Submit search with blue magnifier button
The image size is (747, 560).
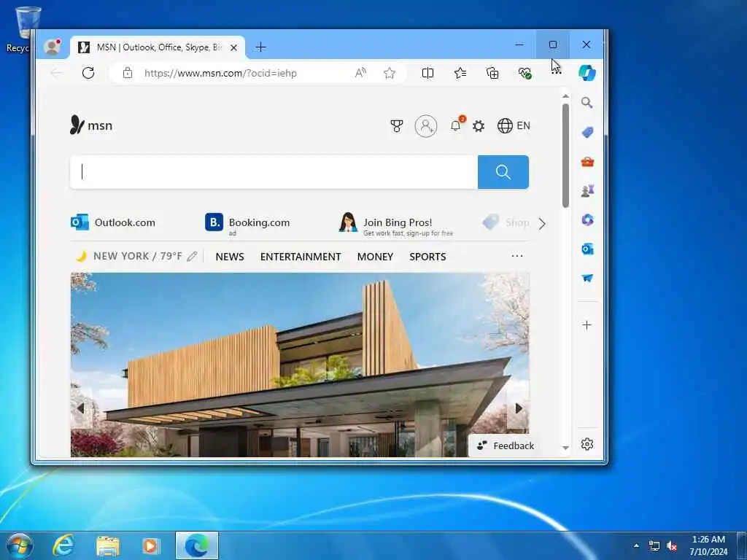click(x=503, y=172)
